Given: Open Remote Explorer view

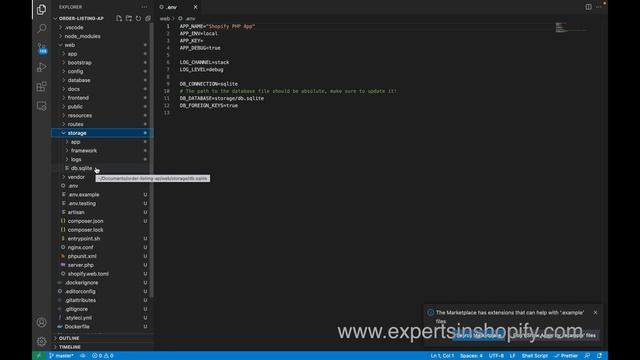Looking at the screenshot, I should [x=42, y=106].
